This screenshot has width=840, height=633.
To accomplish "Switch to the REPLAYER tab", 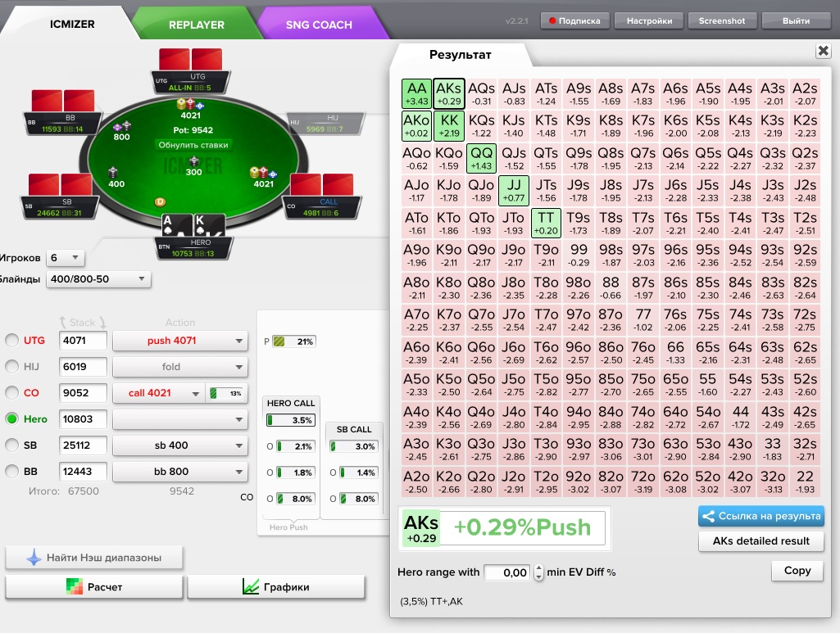I will coord(197,25).
